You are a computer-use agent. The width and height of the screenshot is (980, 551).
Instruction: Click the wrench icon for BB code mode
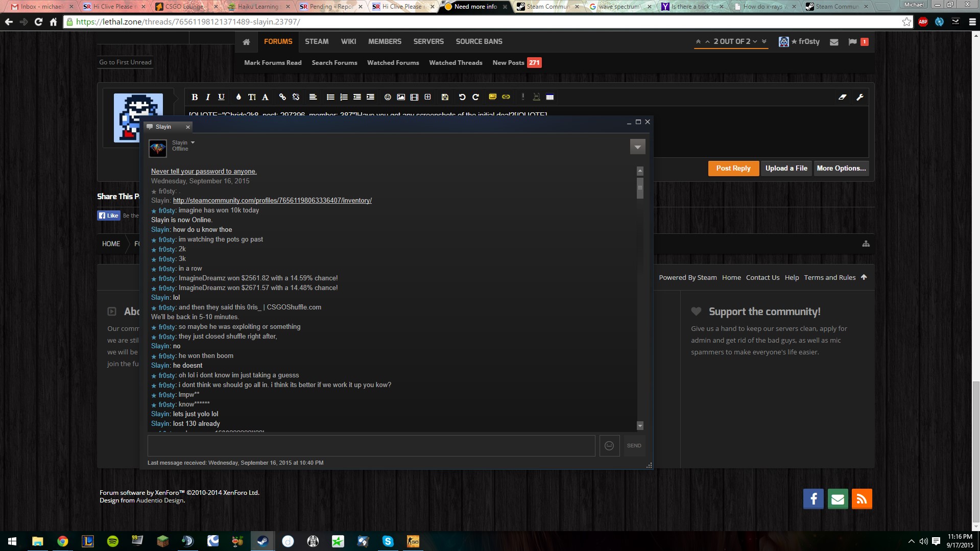(x=860, y=97)
